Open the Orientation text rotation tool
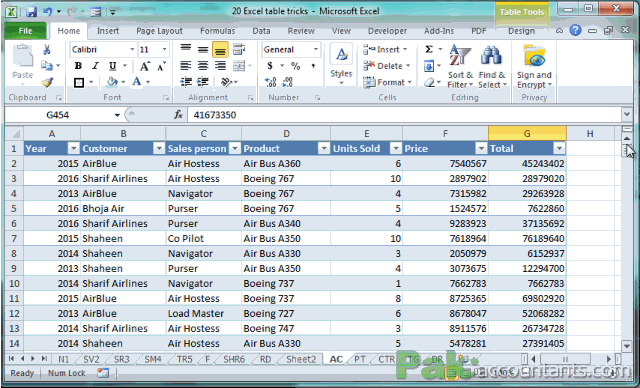The height and width of the screenshot is (388, 640). point(227,82)
